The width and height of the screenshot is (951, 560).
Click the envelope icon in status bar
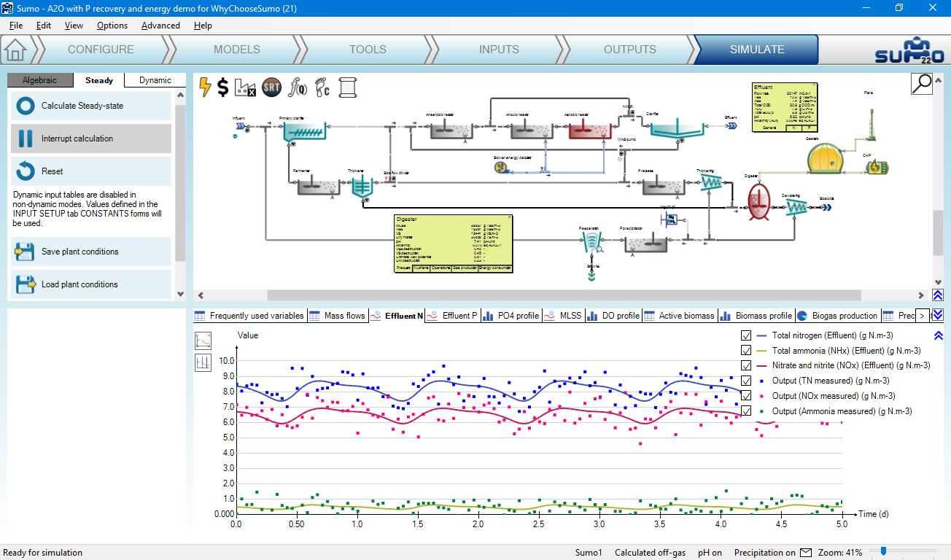[806, 553]
